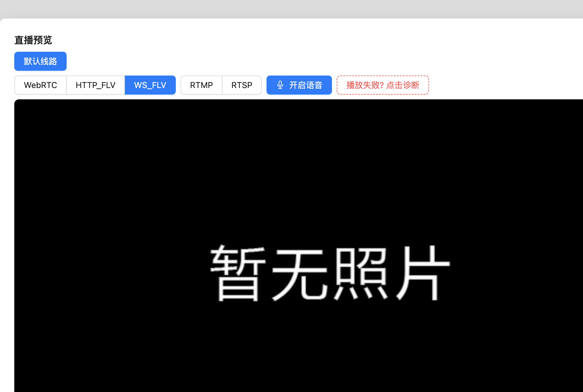Image resolution: width=583 pixels, height=392 pixels.
Task: Switch to WebRTC protocol
Action: coord(40,85)
